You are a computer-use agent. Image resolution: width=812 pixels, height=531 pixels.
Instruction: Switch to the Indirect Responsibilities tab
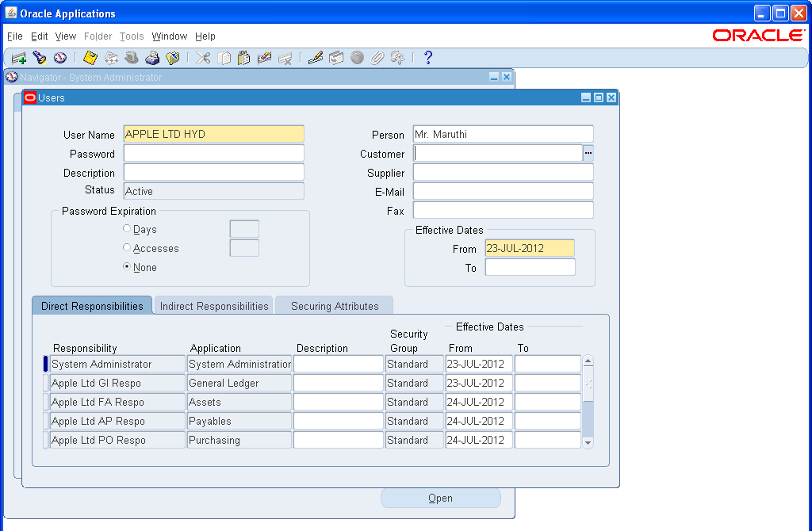click(213, 304)
